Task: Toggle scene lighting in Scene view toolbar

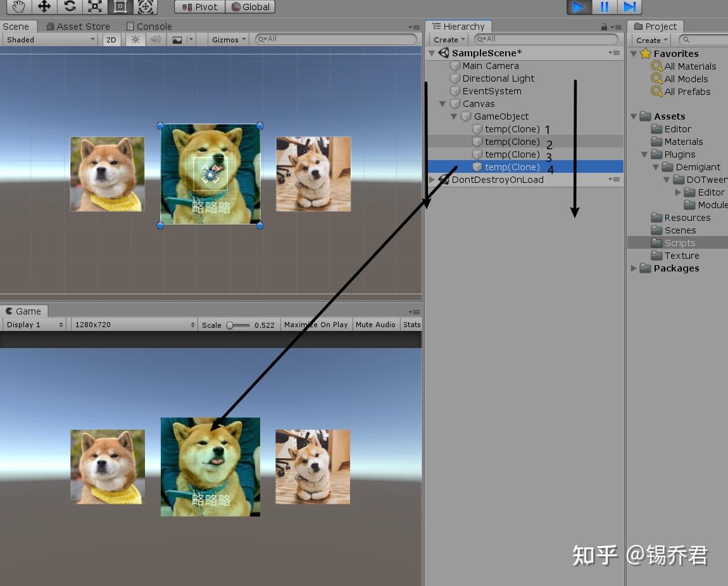Action: coord(135,39)
